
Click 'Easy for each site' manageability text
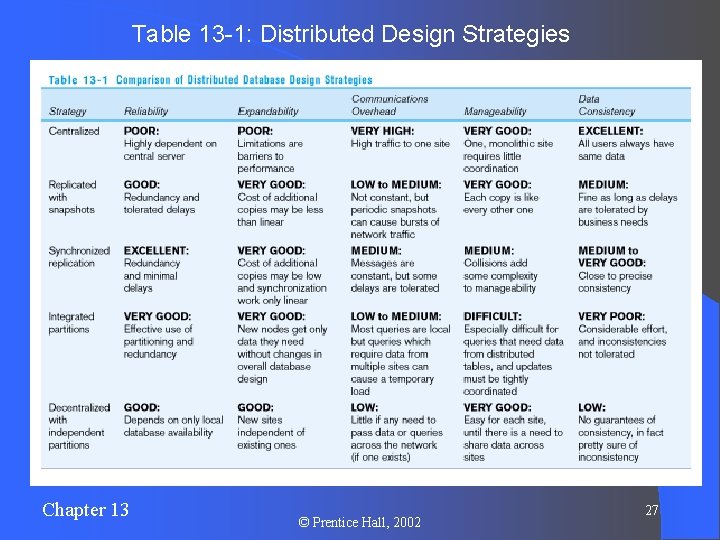505,420
